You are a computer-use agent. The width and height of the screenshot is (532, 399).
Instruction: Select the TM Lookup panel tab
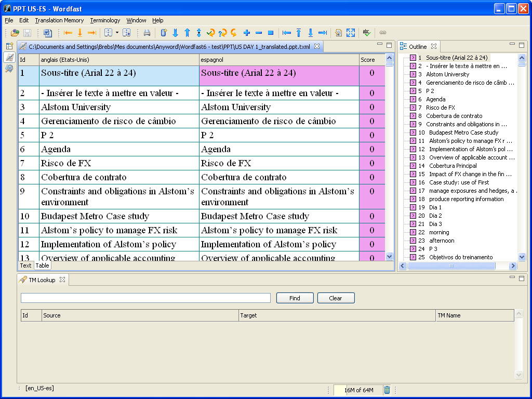coord(42,280)
